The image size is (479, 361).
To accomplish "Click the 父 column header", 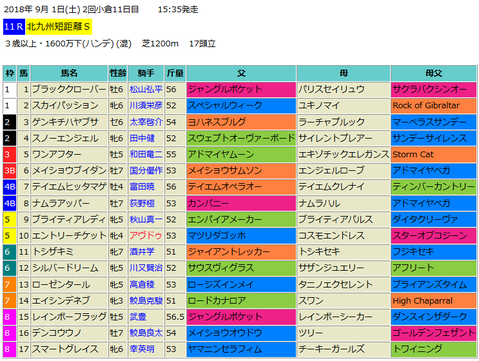I will tap(241, 73).
